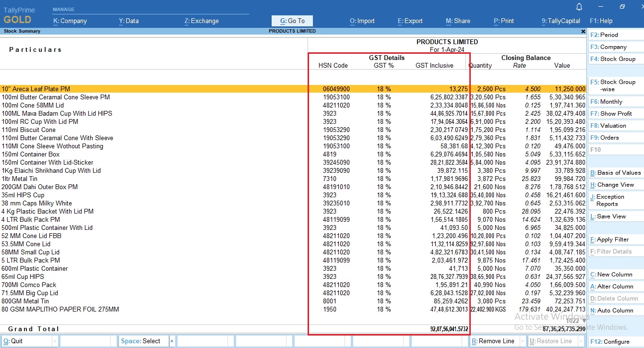The height and width of the screenshot is (348, 644).
Task: Expand the chevron beside Space: Select
Action: [x=172, y=341]
